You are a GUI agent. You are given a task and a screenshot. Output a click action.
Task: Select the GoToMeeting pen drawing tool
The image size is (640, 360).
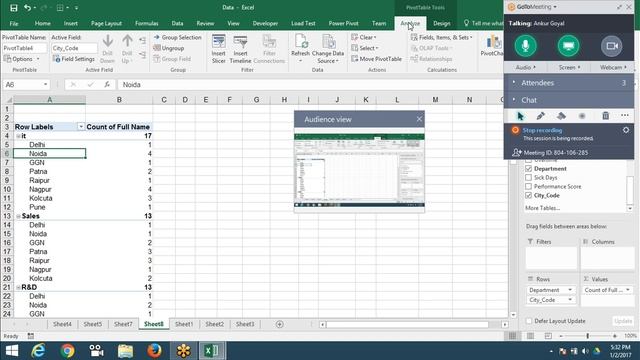[x=540, y=116]
